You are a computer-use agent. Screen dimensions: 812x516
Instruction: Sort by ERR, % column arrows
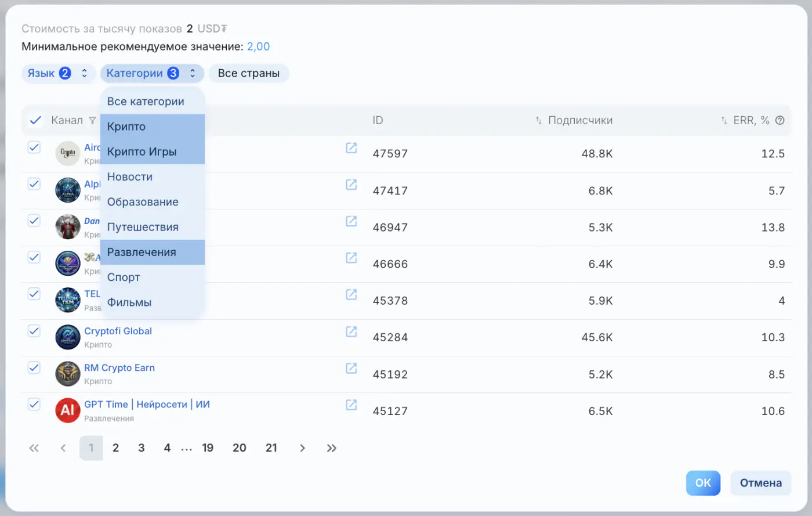pyautogui.click(x=724, y=120)
